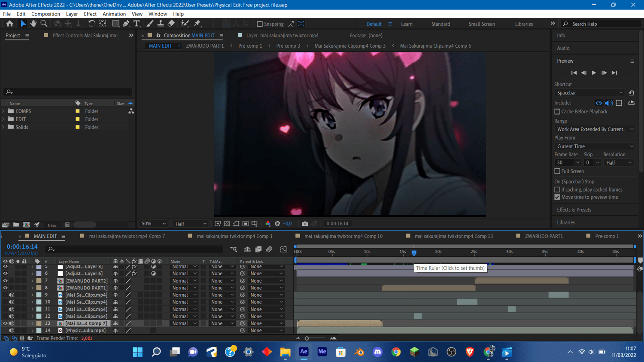Create a new folder in Project panel
Screen dimensions: 644x362
click(16, 225)
